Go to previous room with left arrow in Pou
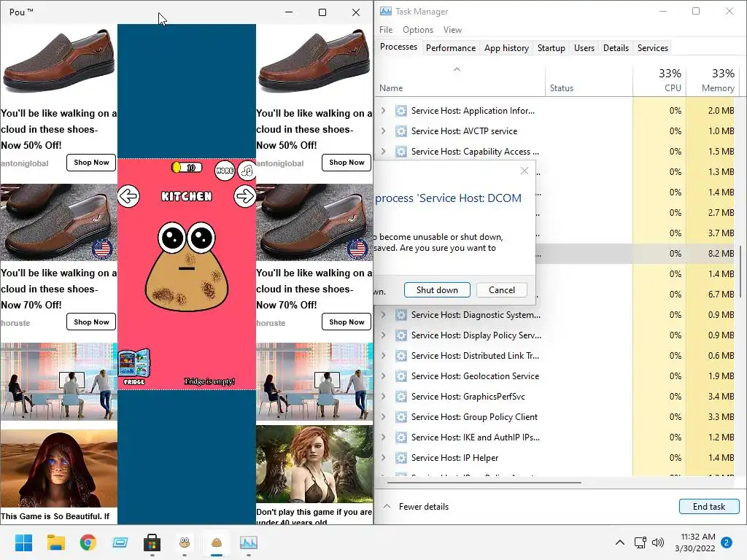 click(x=128, y=196)
